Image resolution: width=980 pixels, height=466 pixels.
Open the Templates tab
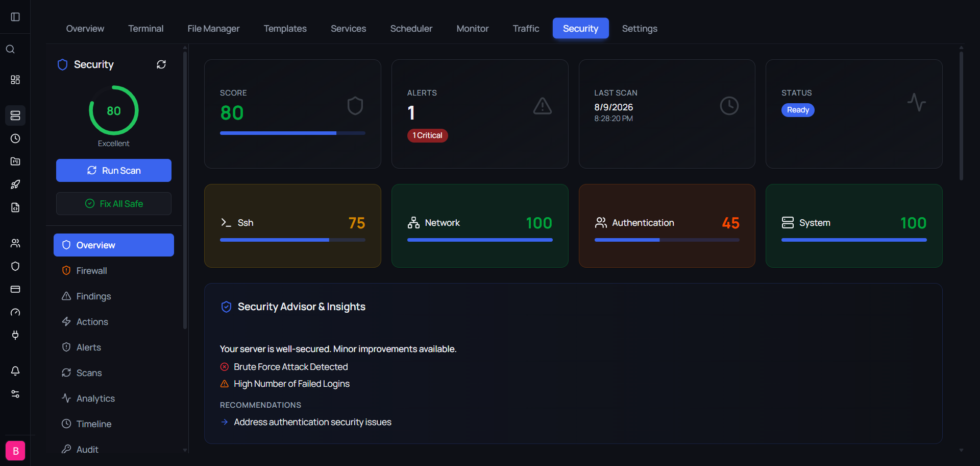coord(285,29)
